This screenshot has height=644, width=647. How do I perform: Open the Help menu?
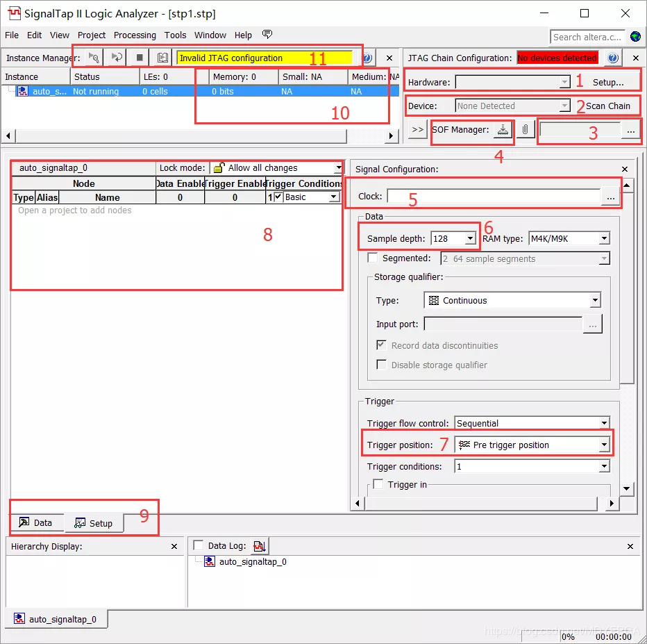243,35
